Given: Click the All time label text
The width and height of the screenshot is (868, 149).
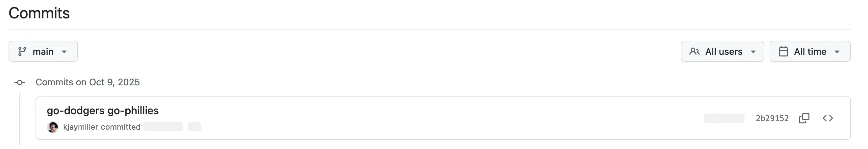Looking at the screenshot, I should coord(810,52).
